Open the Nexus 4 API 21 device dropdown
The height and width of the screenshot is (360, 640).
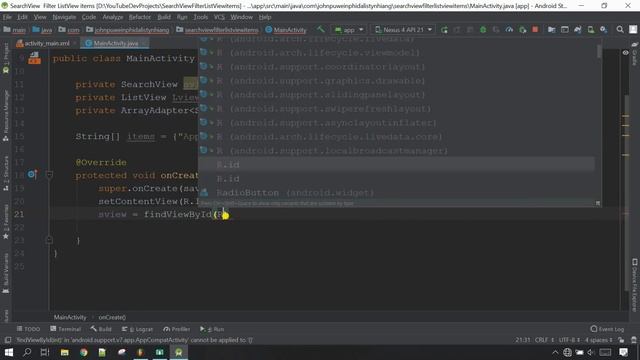pos(404,30)
